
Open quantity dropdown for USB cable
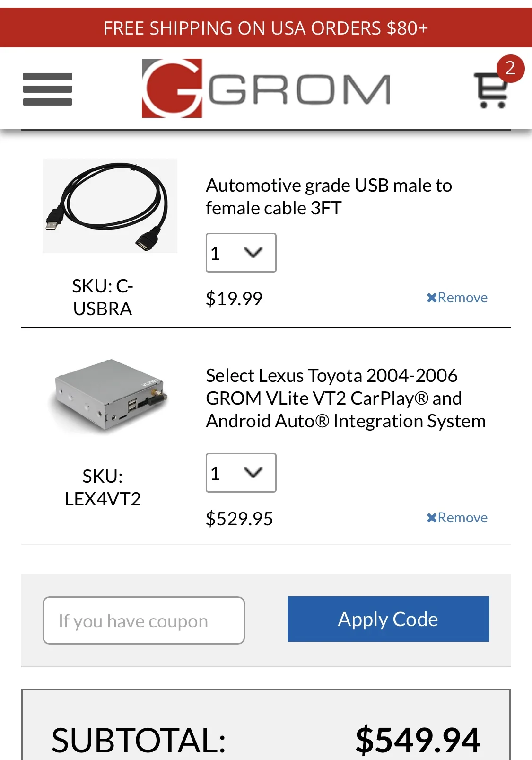[241, 253]
